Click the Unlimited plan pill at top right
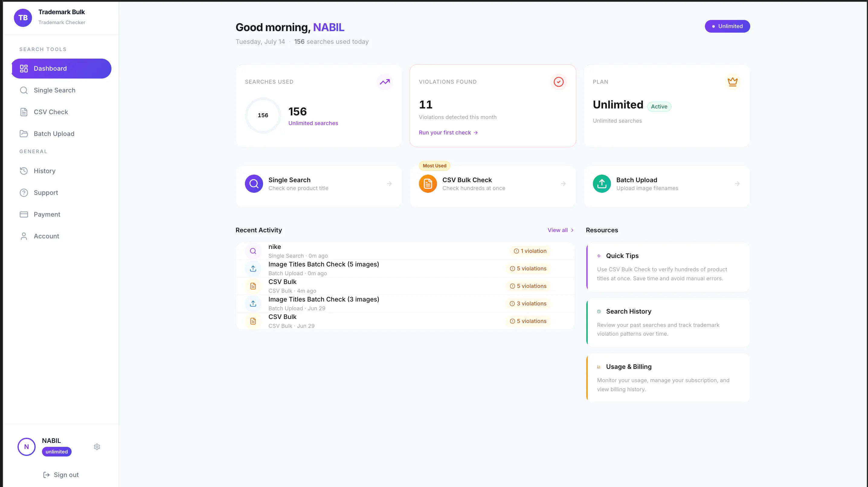Screen dimensions: 868x487 click(x=727, y=26)
